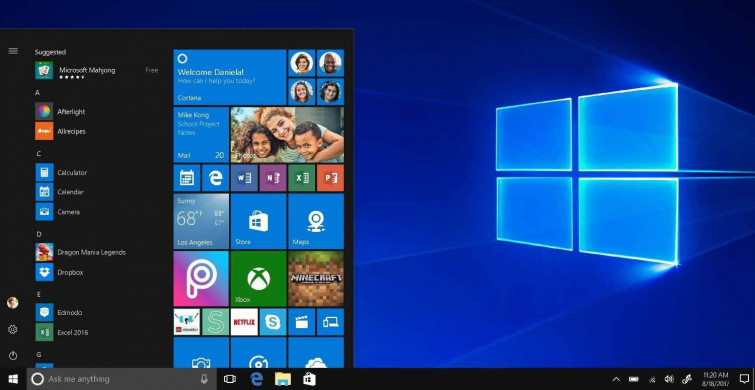Click the letter C group header

click(x=38, y=154)
